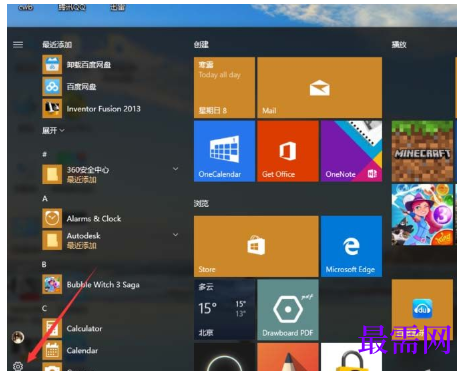Open the weather tile for 北京
This screenshot has height=371, width=470.
[x=224, y=310]
